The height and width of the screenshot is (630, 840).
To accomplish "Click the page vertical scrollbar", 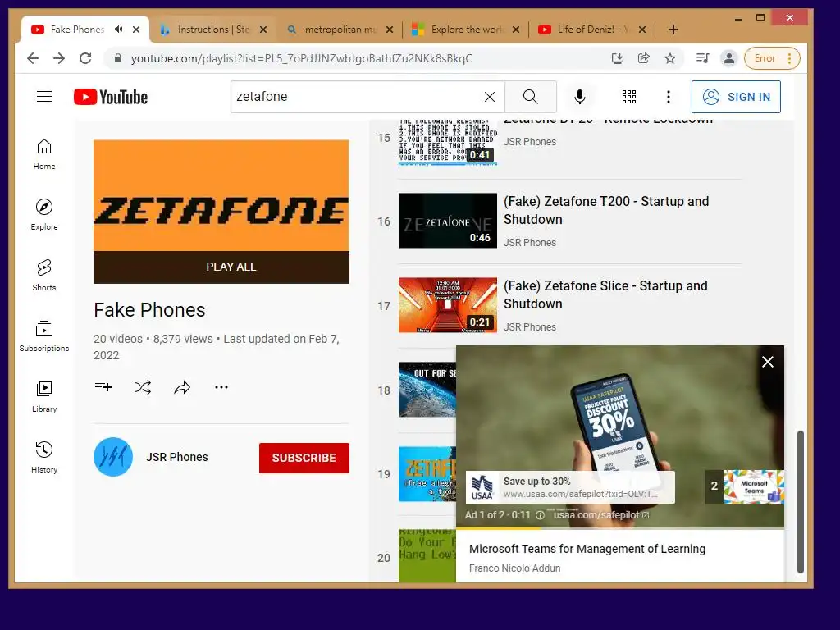I will point(801,501).
